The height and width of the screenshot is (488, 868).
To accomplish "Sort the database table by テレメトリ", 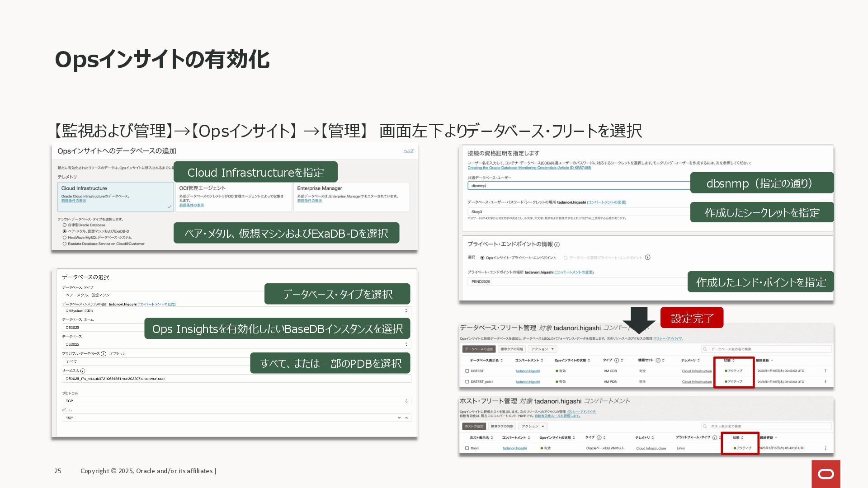I will 690,360.
